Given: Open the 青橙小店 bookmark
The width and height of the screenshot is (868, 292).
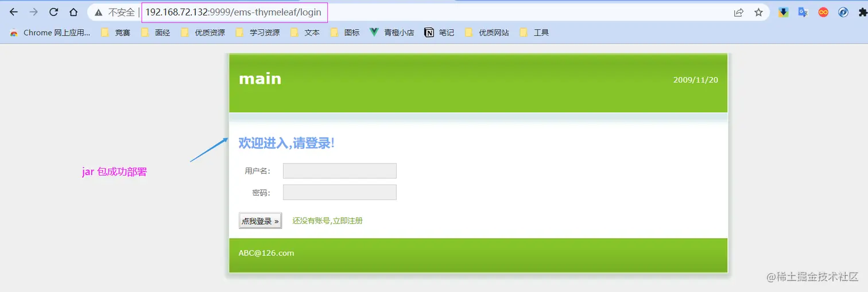Looking at the screenshot, I should tap(392, 33).
